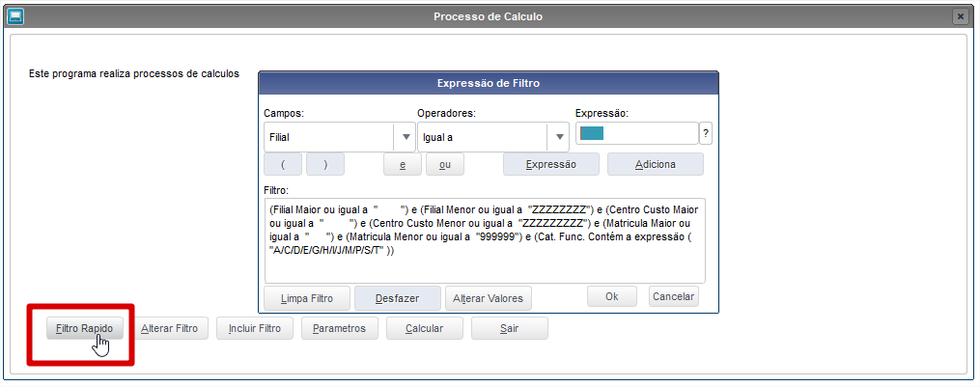
Task: Exit using the Sair button
Action: click(510, 328)
